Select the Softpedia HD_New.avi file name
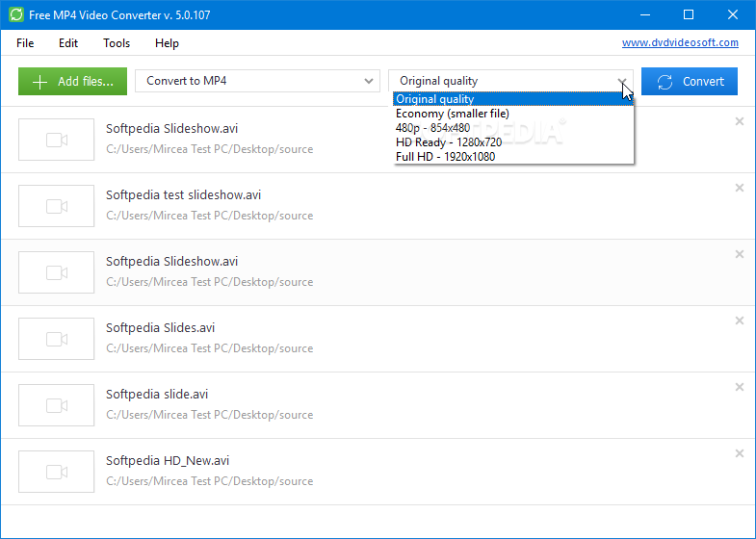Screen dimensions: 756x539 [168, 461]
